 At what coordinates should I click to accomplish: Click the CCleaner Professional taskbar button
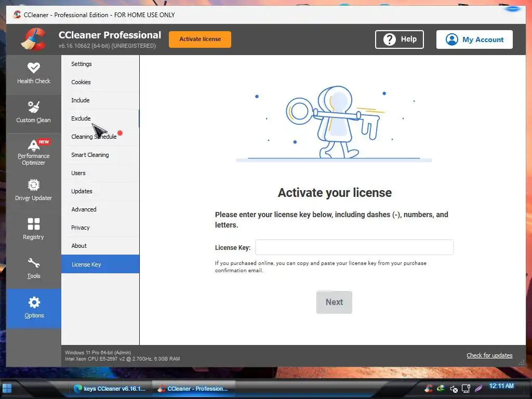193,389
